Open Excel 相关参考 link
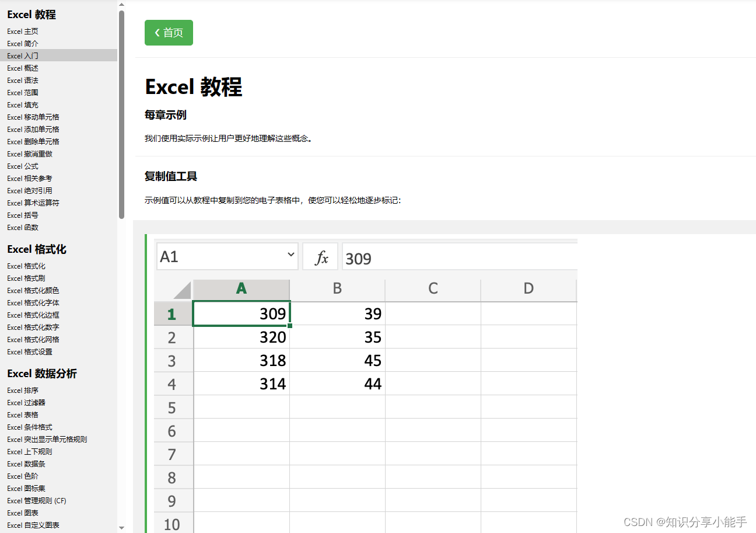The image size is (756, 533). (30, 179)
